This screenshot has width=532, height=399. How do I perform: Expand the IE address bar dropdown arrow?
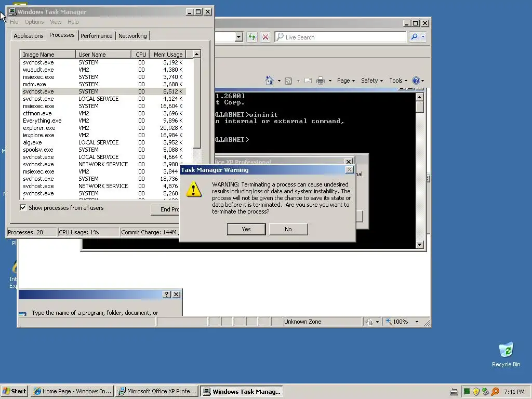[x=239, y=37]
